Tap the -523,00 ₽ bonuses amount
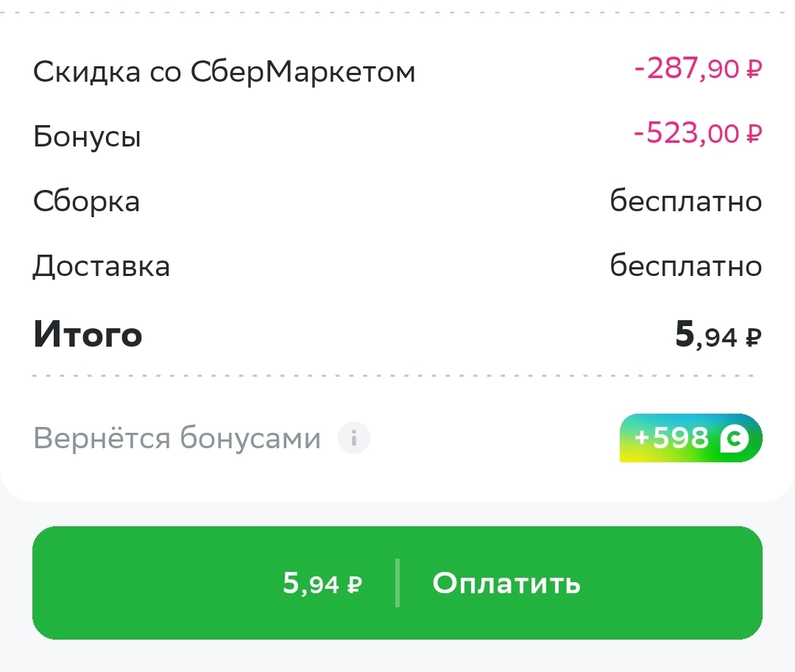795x672 pixels. coord(698,134)
